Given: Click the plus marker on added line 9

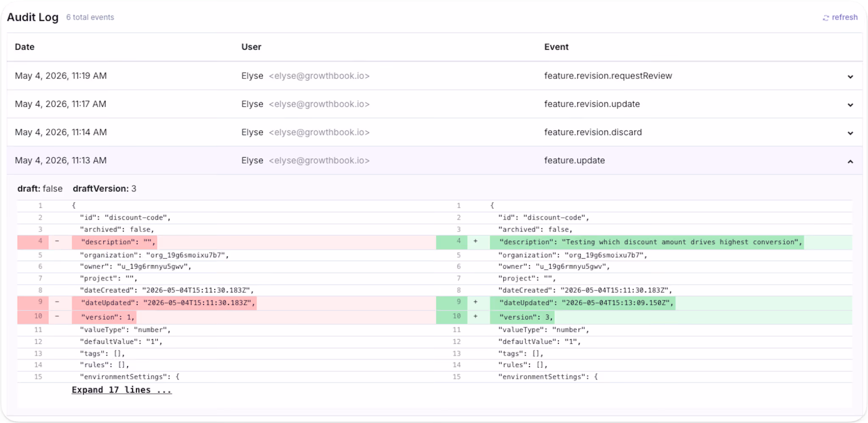Looking at the screenshot, I should click(x=476, y=302).
